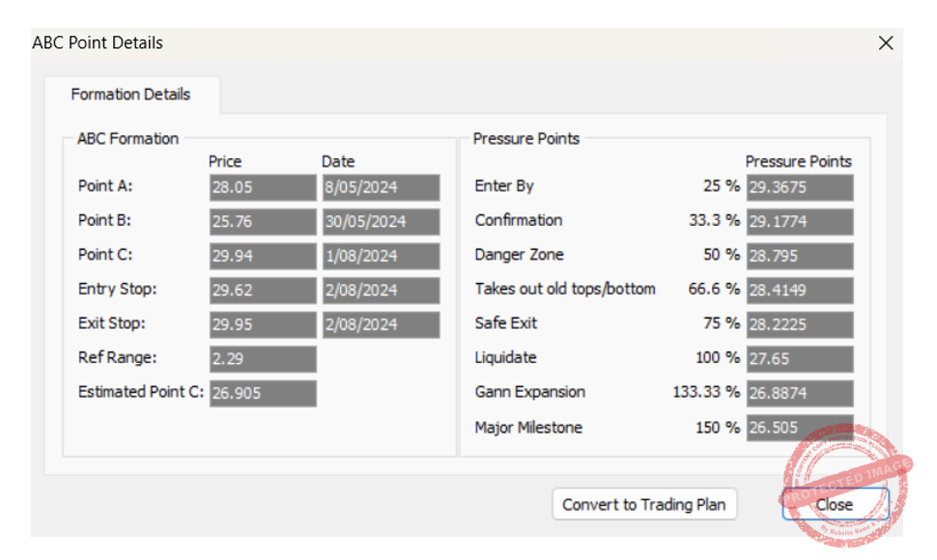Click the Ref Range value field
Viewport: 937px width, 560px height.
point(263,359)
